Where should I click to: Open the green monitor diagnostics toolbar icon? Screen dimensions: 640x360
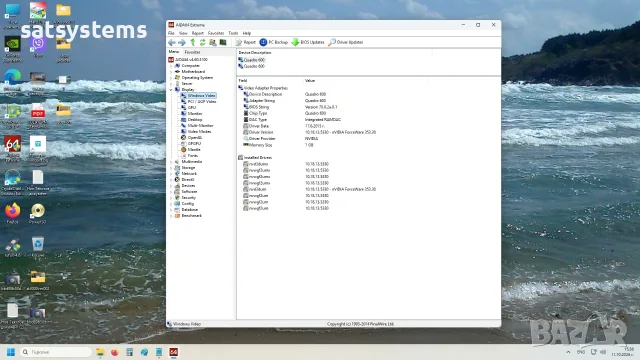223,42
